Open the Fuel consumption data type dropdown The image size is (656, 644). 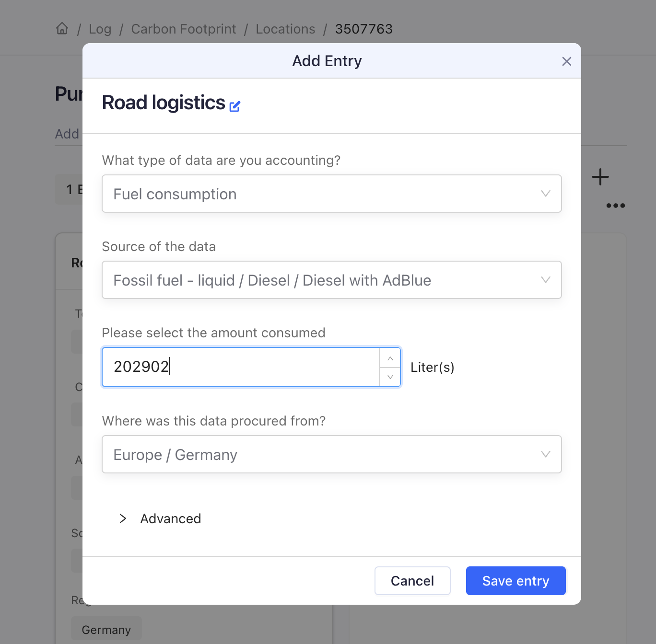(332, 194)
